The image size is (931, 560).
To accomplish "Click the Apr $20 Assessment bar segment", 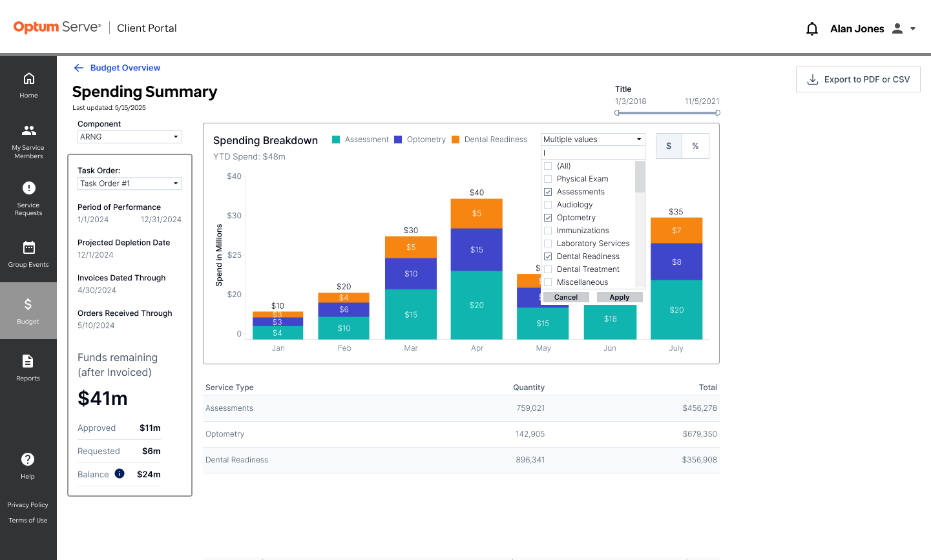I will click(477, 305).
